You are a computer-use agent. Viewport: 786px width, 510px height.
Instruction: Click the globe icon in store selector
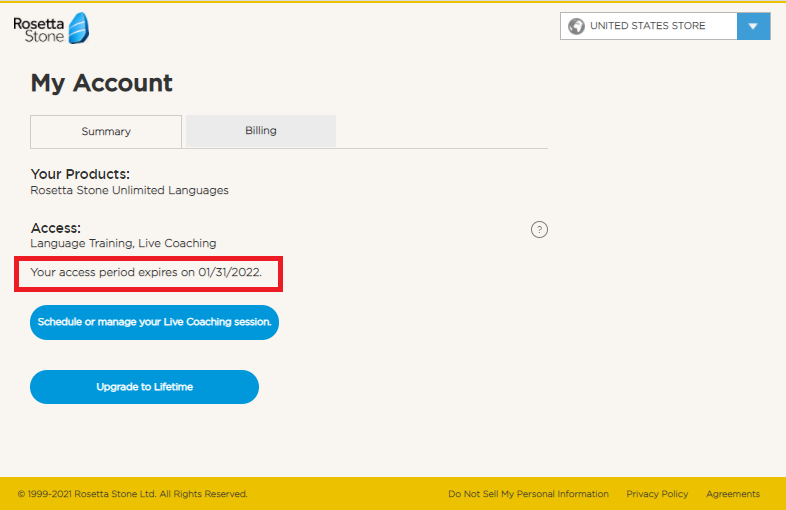(x=576, y=26)
